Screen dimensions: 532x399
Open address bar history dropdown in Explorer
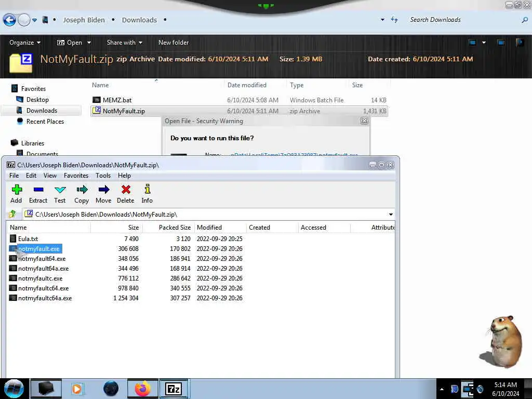click(382, 20)
